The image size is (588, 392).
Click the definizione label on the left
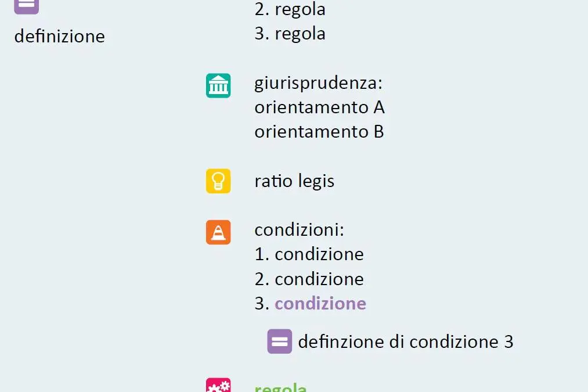click(60, 37)
